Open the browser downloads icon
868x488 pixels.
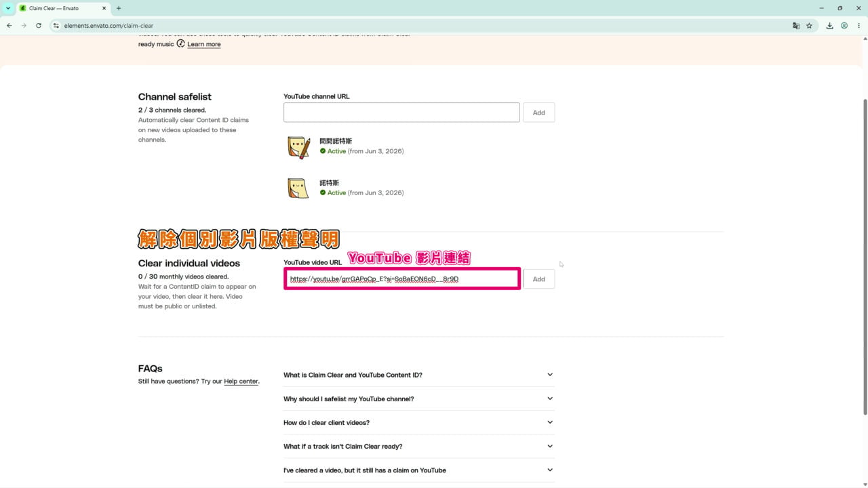tap(829, 26)
